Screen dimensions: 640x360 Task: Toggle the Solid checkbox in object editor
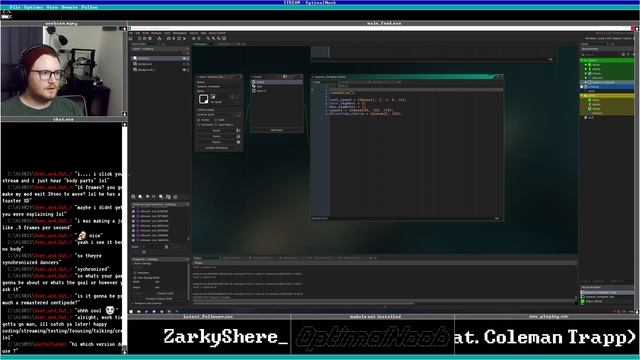[x=216, y=120]
